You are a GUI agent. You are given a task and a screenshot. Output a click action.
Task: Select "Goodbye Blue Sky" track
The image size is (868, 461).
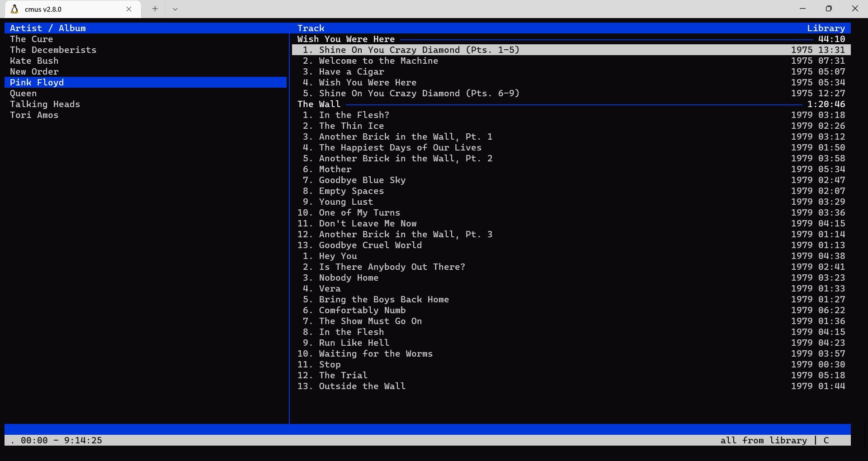(571, 180)
